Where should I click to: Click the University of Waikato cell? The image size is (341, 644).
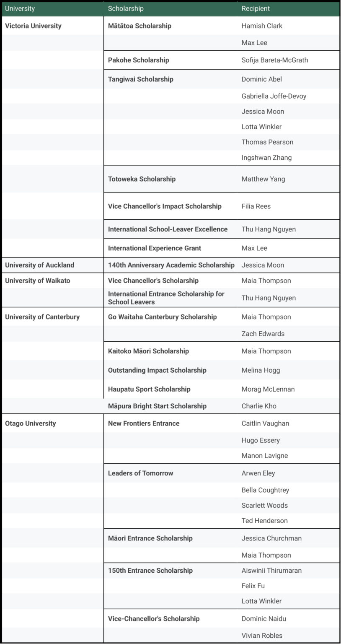click(38, 280)
